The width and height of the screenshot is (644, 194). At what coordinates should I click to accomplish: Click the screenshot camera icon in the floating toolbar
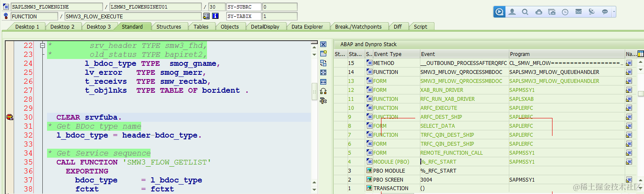pos(552,12)
